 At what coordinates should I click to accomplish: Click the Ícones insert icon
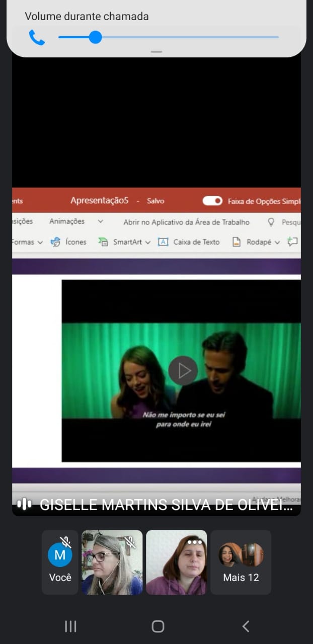pos(56,242)
